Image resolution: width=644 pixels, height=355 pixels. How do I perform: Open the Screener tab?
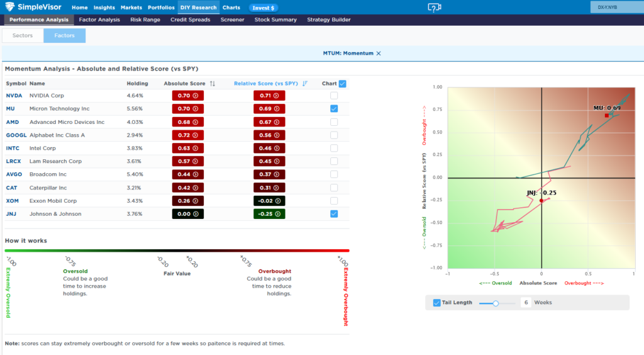pyautogui.click(x=232, y=20)
